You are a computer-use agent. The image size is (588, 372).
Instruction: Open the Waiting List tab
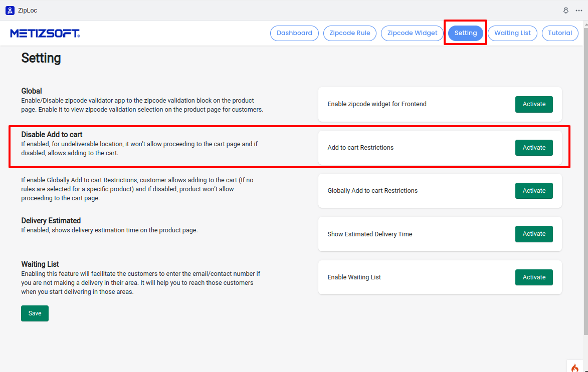pos(512,33)
